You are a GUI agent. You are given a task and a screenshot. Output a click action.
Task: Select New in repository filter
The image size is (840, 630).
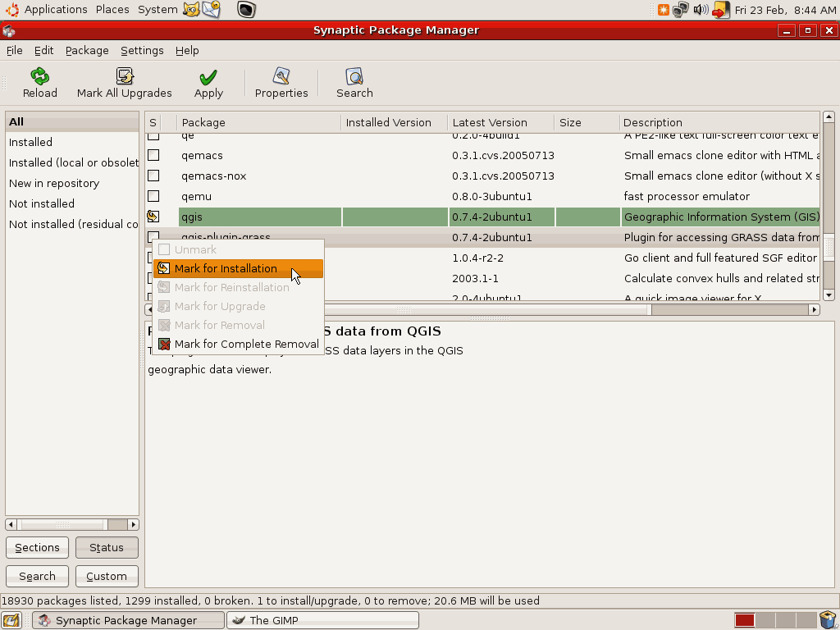coord(72,183)
